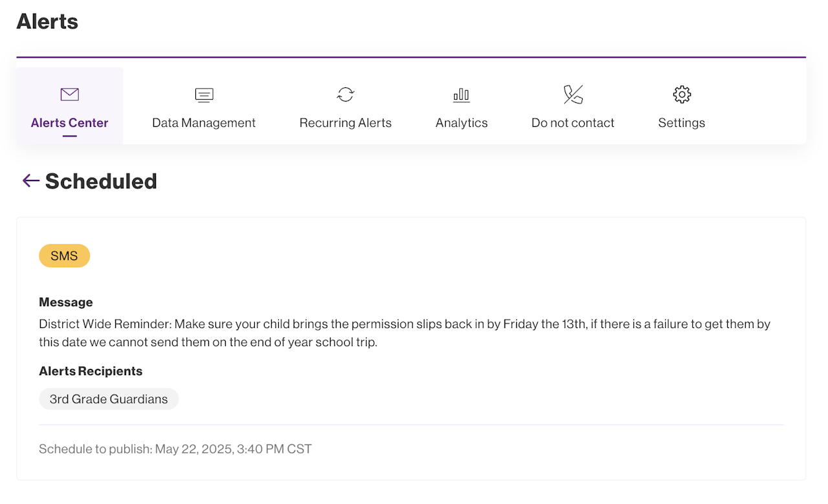
Task: Click the Analytics bar chart icon
Action: pyautogui.click(x=461, y=95)
